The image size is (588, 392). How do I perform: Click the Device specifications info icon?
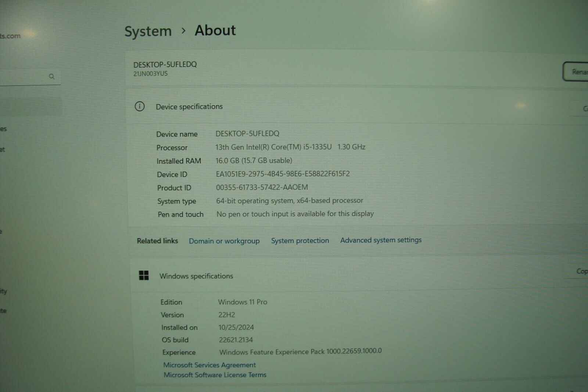(x=140, y=107)
